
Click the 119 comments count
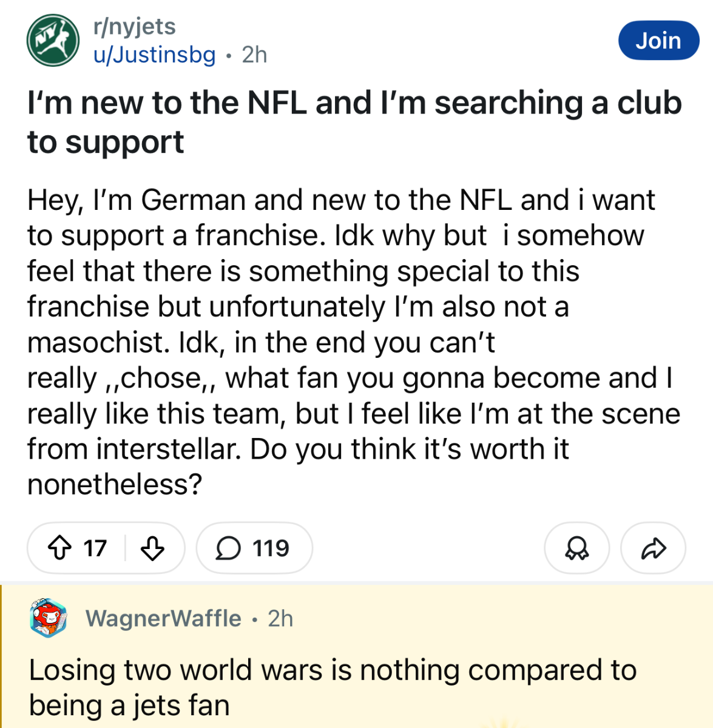(x=271, y=548)
